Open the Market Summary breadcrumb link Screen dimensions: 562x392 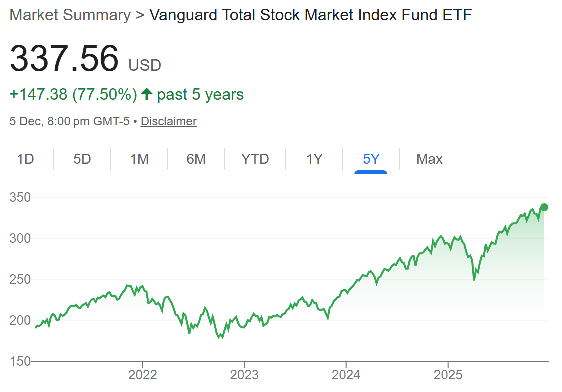coord(70,15)
